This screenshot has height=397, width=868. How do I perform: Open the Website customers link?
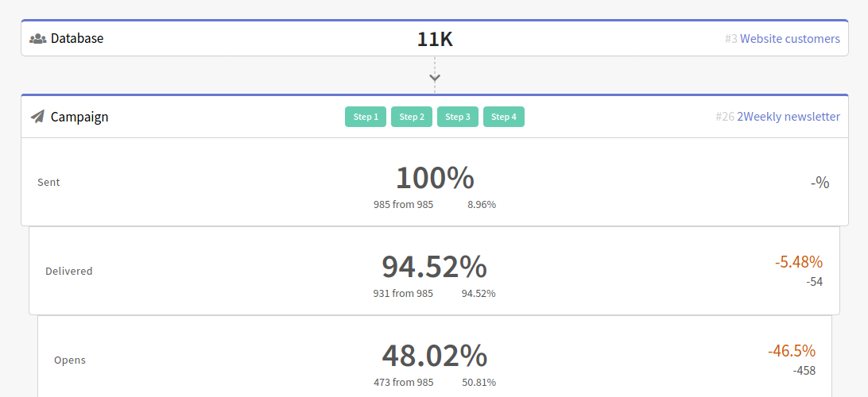[x=790, y=39]
